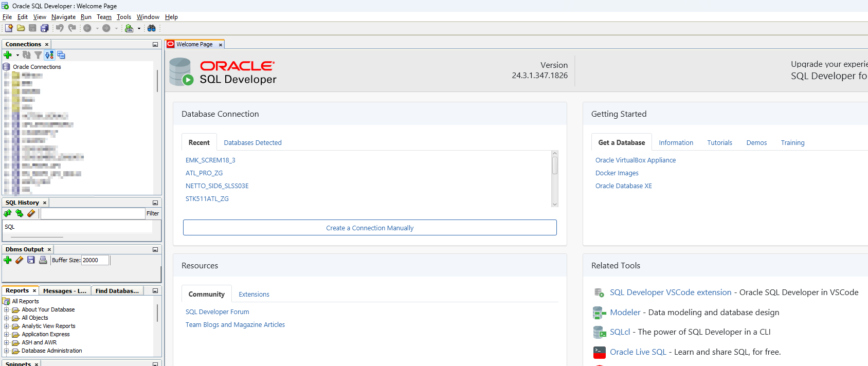The height and width of the screenshot is (366, 868).
Task: Expand the All Objects report folder
Action: 6,318
